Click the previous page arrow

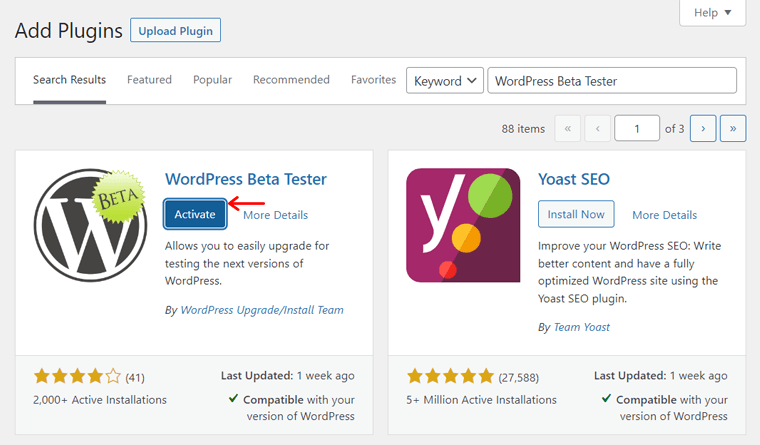pyautogui.click(x=598, y=128)
